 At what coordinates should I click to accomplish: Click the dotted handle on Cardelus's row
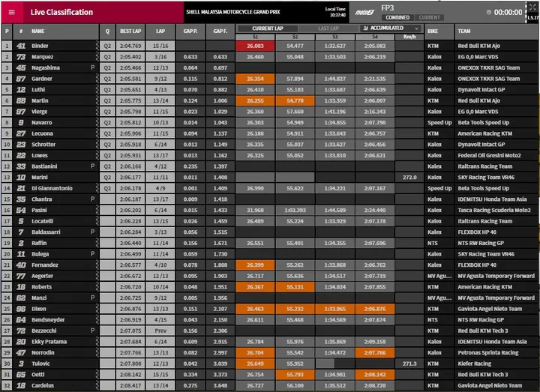[97, 385]
